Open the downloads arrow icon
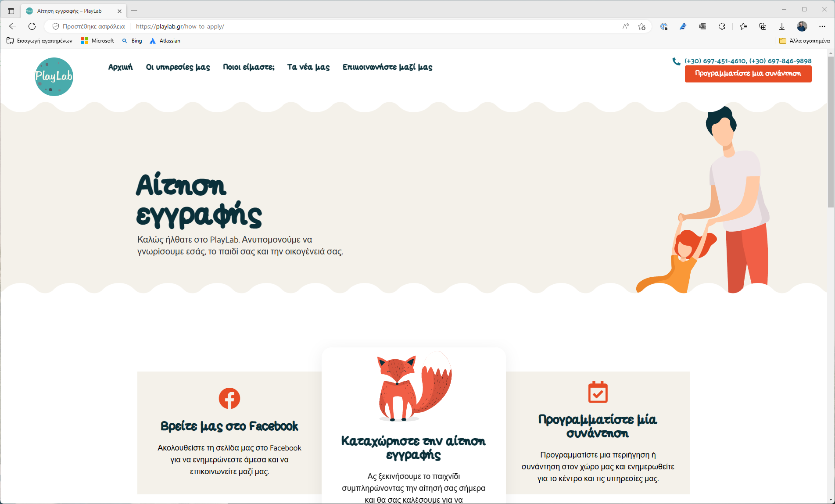 click(782, 26)
